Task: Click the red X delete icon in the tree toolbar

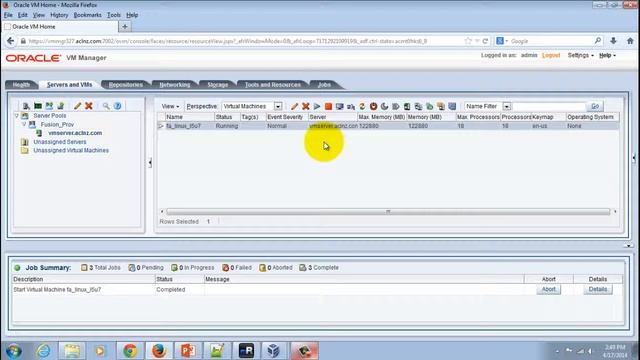Action: tap(89, 106)
